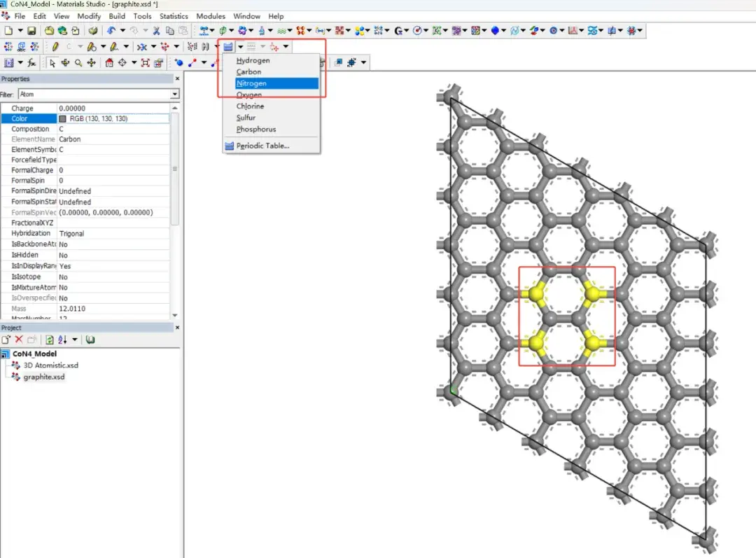Select Oxygen in the element dropdown menu

[x=249, y=95]
